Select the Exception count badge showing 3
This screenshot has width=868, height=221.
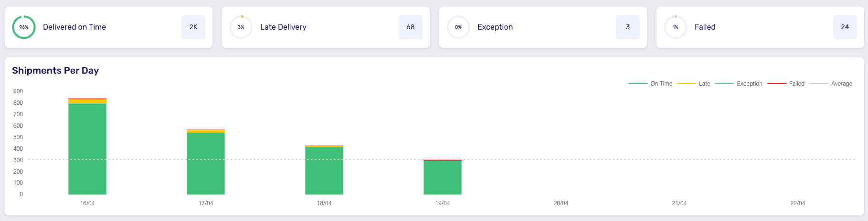click(x=628, y=27)
